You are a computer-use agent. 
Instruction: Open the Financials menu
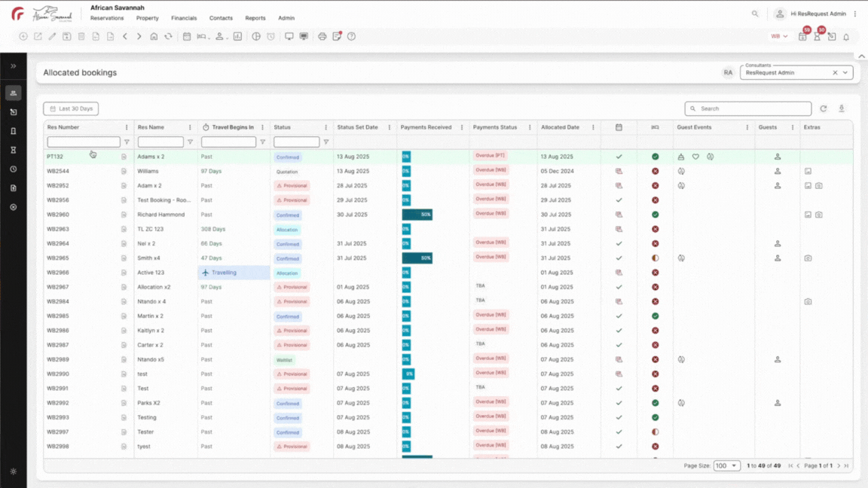pyautogui.click(x=184, y=18)
